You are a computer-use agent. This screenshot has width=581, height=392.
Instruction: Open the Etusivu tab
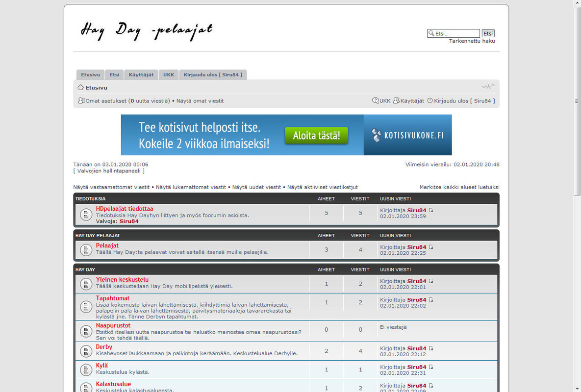pyautogui.click(x=90, y=74)
